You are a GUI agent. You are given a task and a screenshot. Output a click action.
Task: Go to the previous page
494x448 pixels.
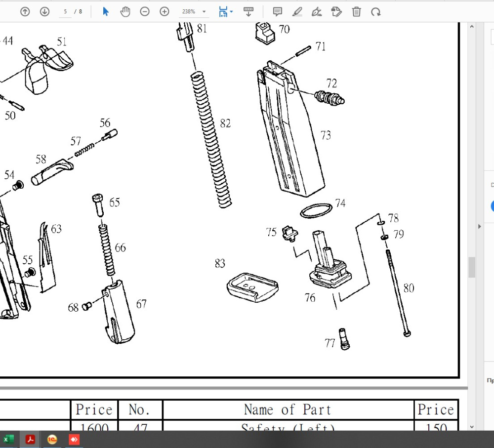click(x=25, y=12)
